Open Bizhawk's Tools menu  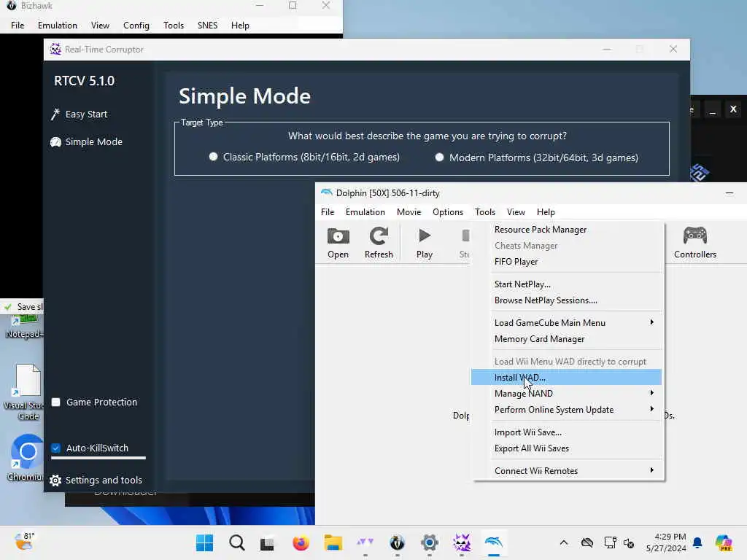174,26
